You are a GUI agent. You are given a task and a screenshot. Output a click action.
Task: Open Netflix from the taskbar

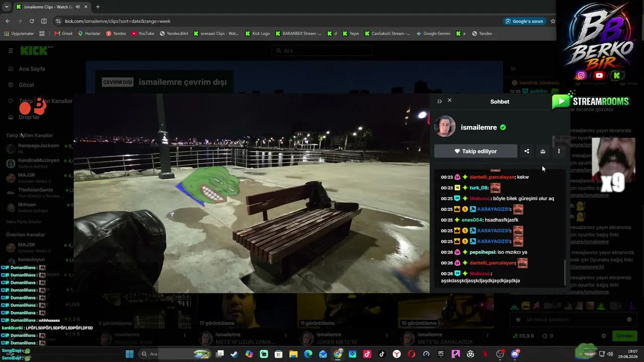tap(485, 354)
